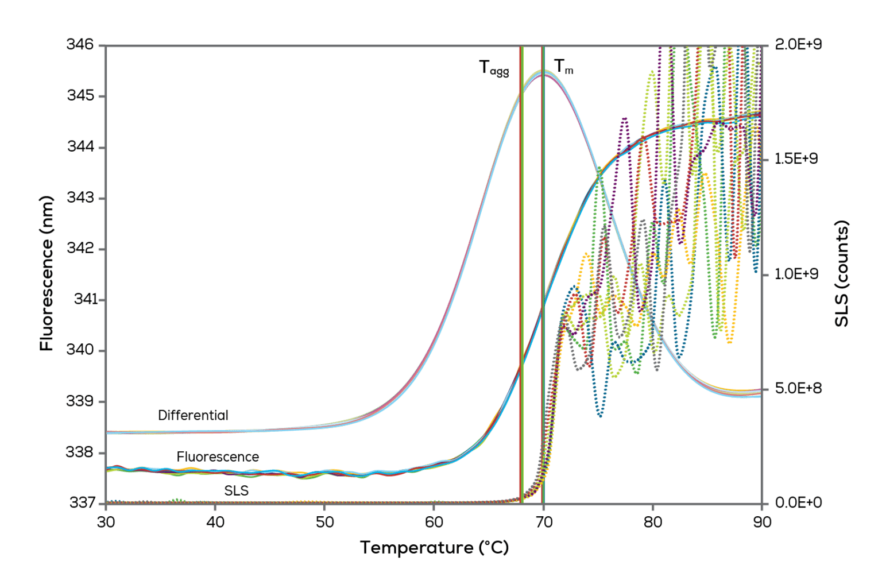Click the "339" left axis tick label
The height and width of the screenshot is (588, 882).
click(80, 401)
